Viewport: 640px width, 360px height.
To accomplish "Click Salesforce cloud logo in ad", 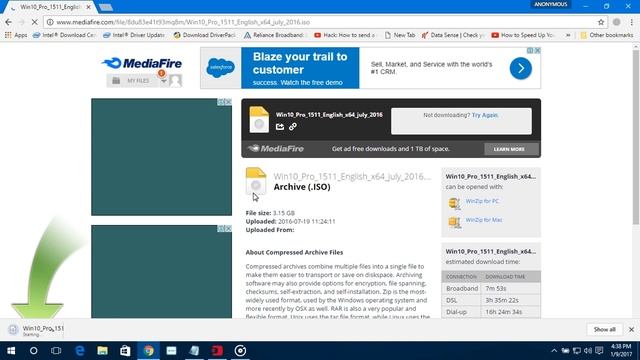I will pos(221,68).
